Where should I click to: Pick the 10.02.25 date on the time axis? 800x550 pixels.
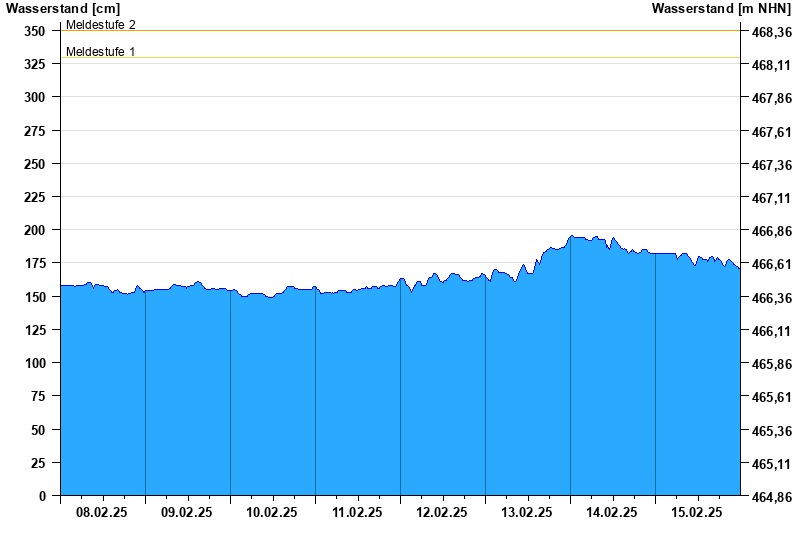click(272, 512)
